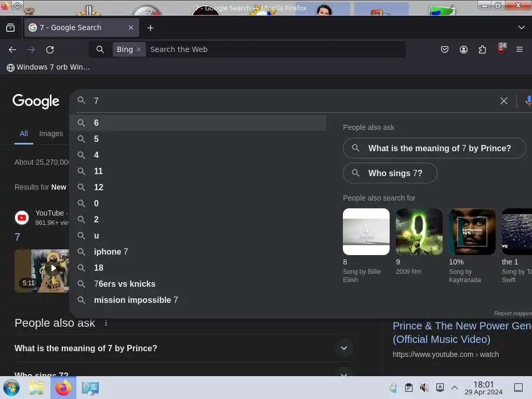
Task: Open the '10%' Kaytranada song thumbnail
Action: point(472,232)
